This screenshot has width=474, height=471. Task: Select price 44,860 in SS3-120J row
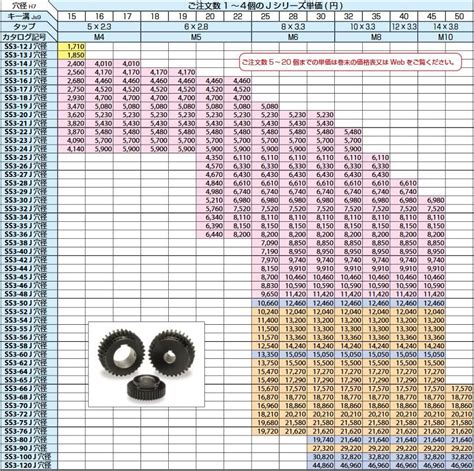pos(321,466)
